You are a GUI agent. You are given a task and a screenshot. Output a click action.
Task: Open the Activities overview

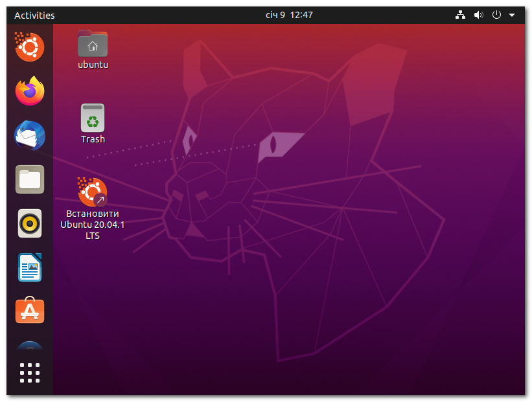[x=35, y=15]
